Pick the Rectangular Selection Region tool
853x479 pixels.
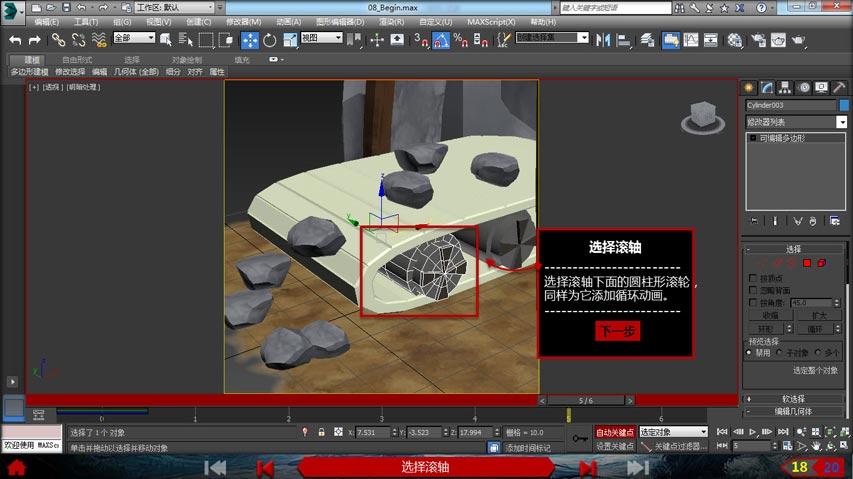206,40
